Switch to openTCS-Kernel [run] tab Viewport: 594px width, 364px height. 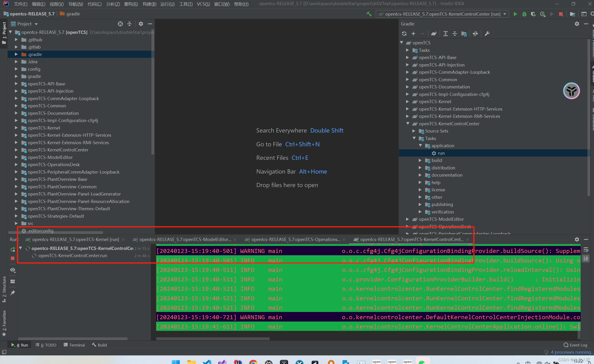pyautogui.click(x=75, y=240)
